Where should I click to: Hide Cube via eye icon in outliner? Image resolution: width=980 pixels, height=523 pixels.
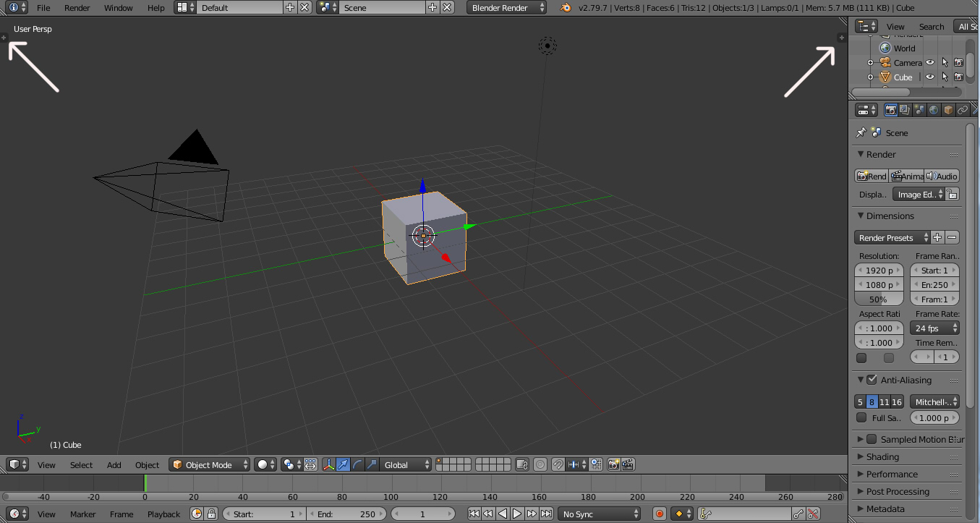pyautogui.click(x=931, y=77)
